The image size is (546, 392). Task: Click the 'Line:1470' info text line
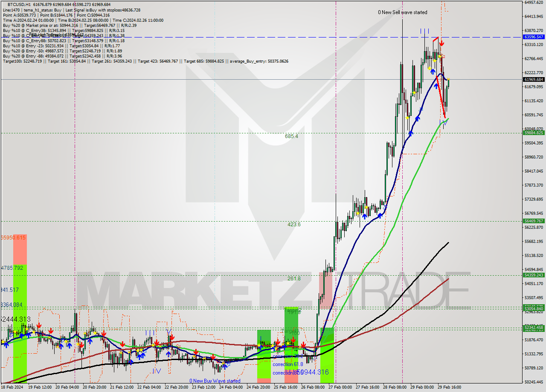point(71,10)
